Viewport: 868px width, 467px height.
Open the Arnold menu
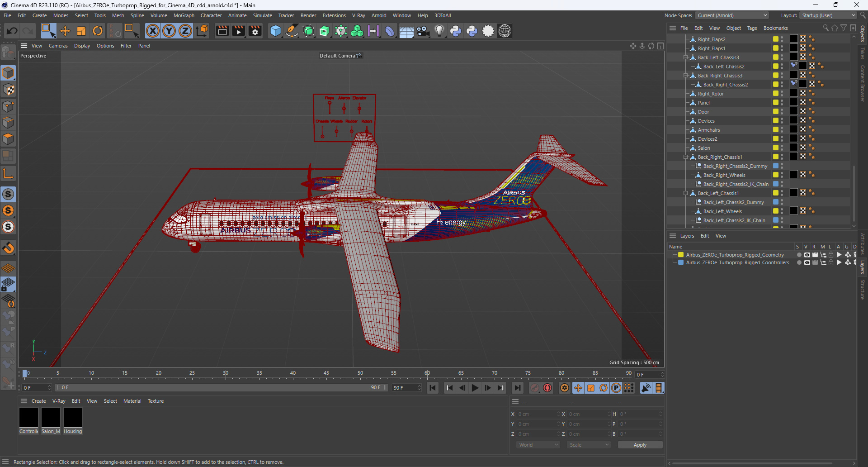379,15
